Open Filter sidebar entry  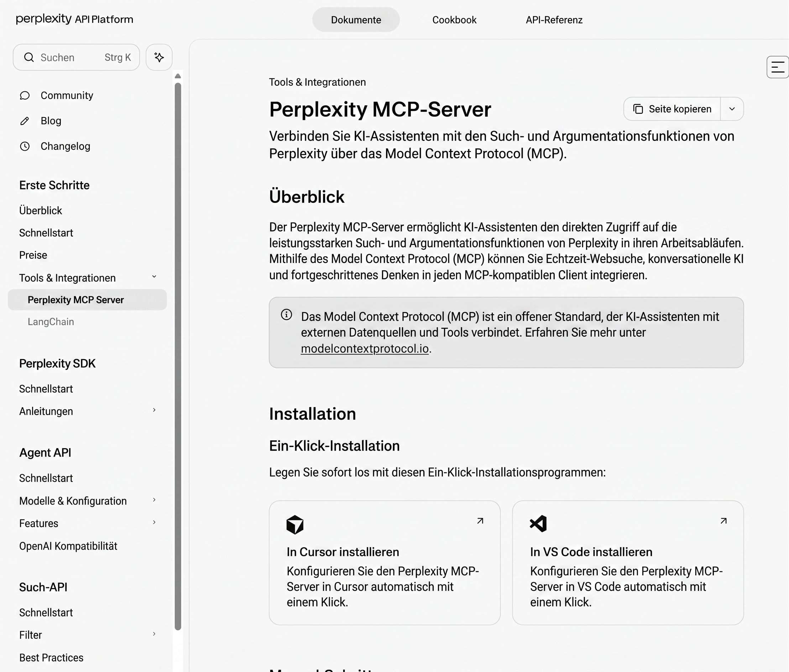click(31, 635)
